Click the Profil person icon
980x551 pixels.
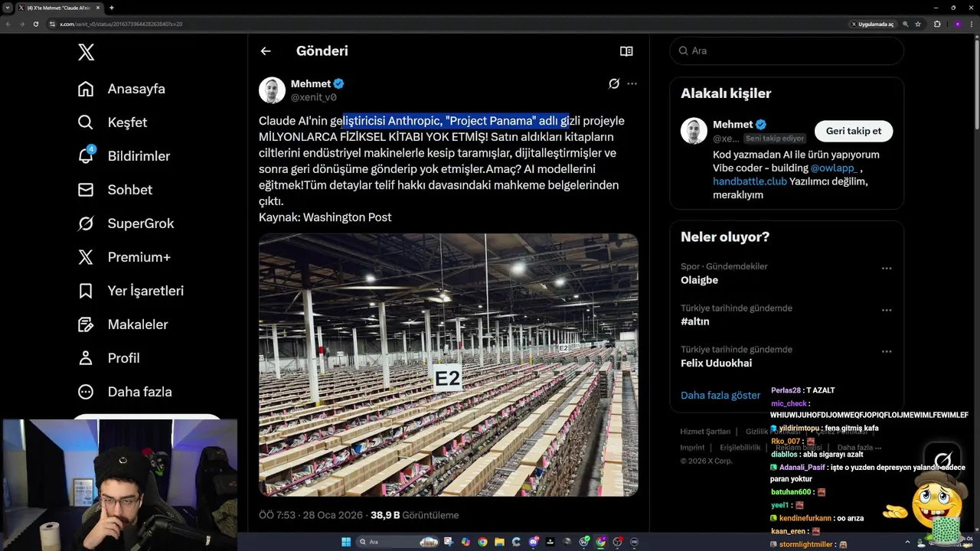pos(86,358)
